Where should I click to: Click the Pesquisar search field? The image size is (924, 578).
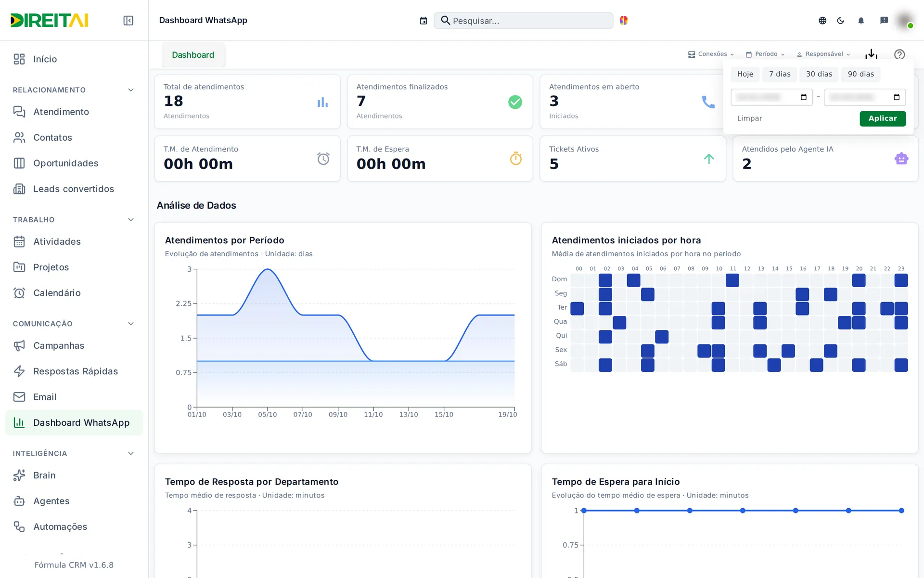pyautogui.click(x=524, y=21)
